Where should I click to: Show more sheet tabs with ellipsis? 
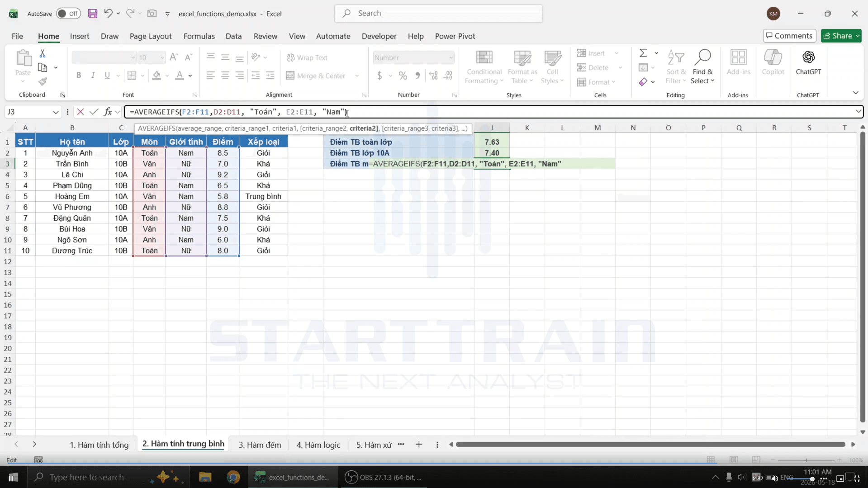click(x=401, y=445)
